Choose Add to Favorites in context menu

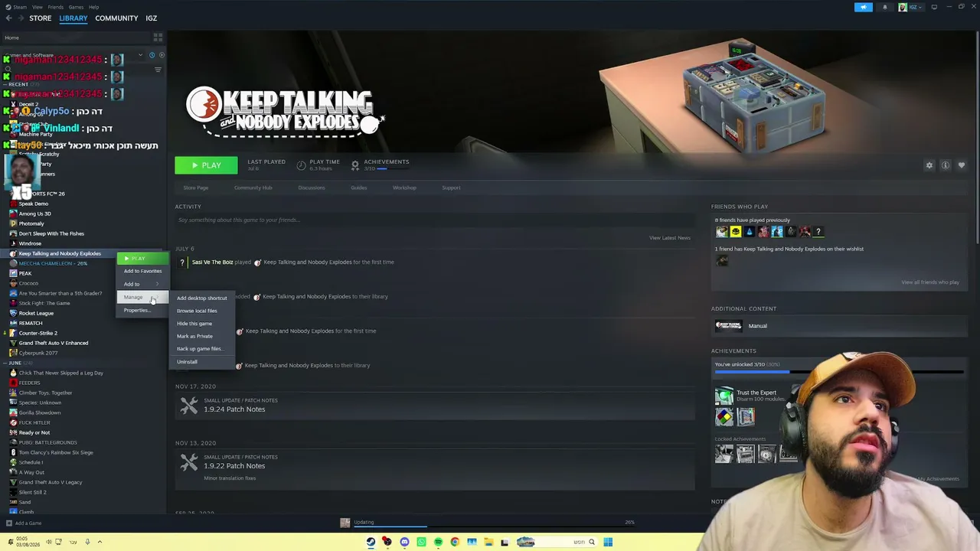coord(142,271)
